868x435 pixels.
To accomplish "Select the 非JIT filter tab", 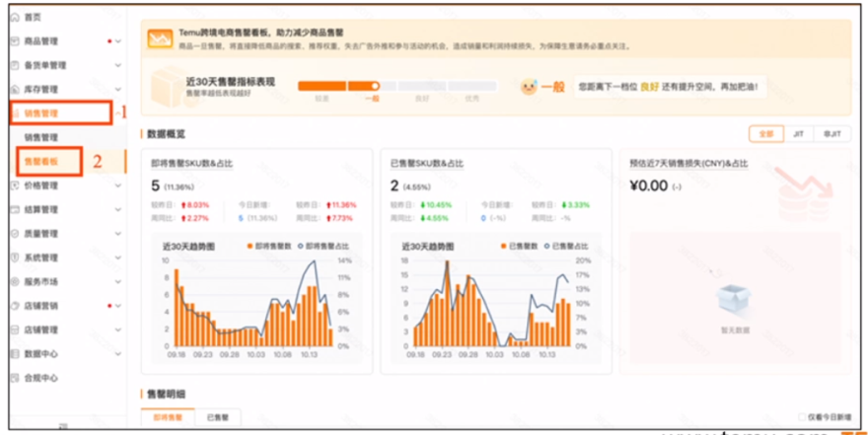I will tap(832, 134).
